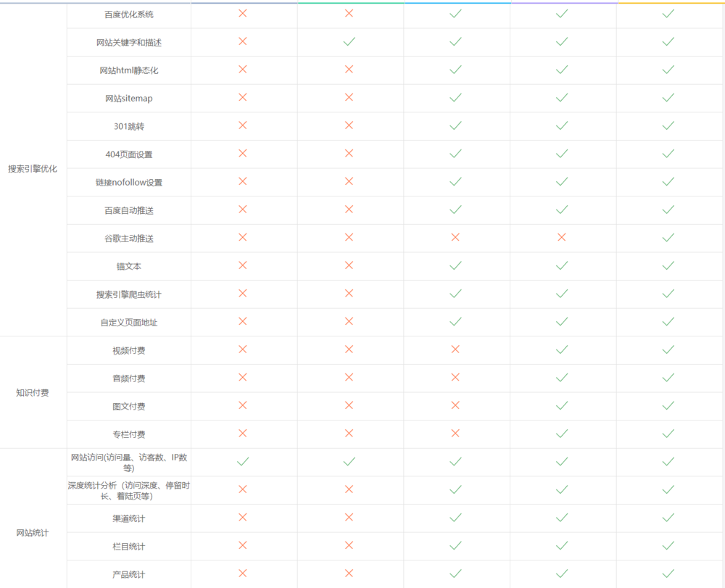This screenshot has width=725, height=588.
Task: Click 谷歌主动推送 cross in the fourth plan column
Action: (562, 237)
